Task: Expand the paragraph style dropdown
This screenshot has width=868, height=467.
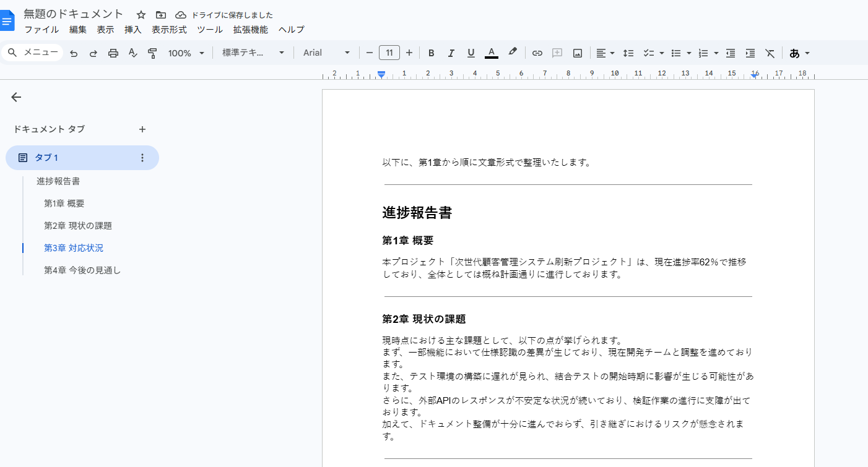Action: [253, 53]
